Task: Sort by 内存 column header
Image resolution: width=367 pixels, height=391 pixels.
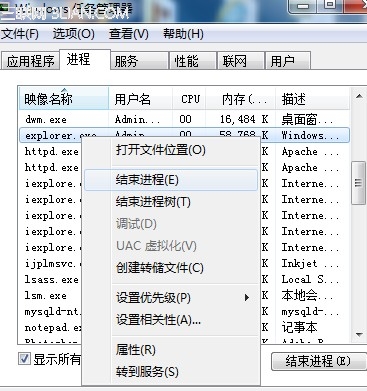Action: 241,99
